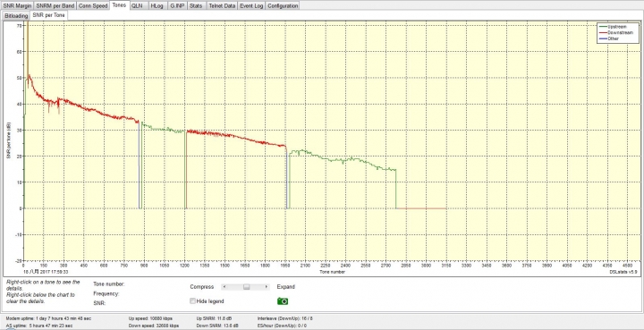Select the SNR per Tone sub-tab
Screen dimensions: 644x330
[x=48, y=15]
